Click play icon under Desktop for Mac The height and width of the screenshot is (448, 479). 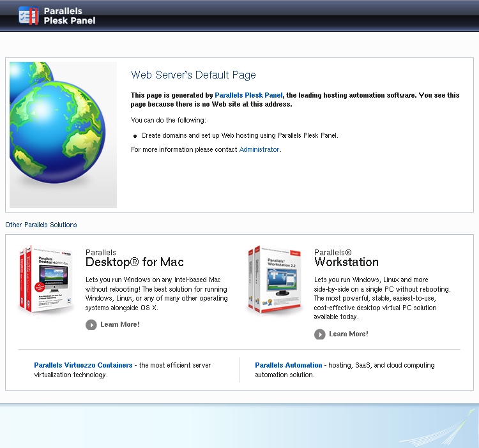click(91, 325)
